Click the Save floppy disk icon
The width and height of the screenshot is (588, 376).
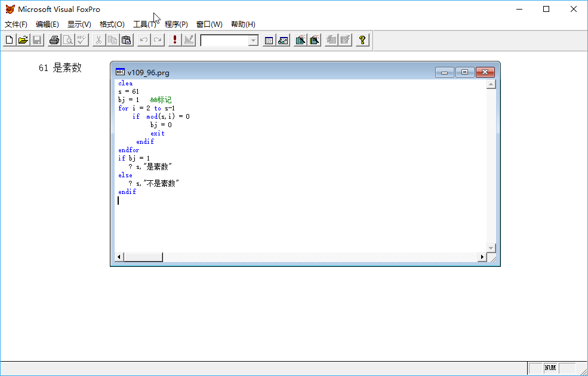[x=37, y=40]
